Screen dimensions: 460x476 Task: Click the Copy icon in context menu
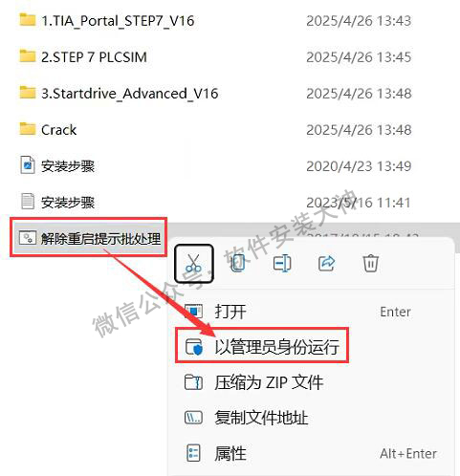[238, 263]
